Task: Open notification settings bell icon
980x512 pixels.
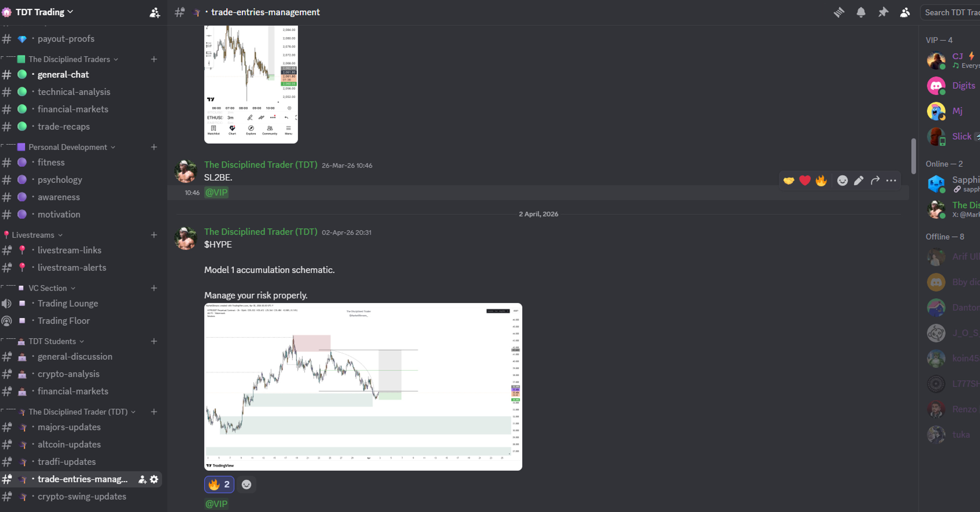Action: pyautogui.click(x=861, y=12)
